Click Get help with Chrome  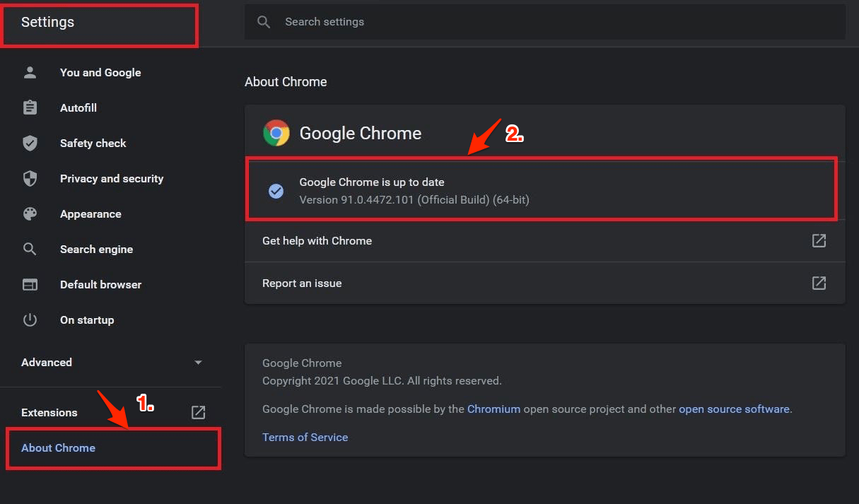point(544,240)
